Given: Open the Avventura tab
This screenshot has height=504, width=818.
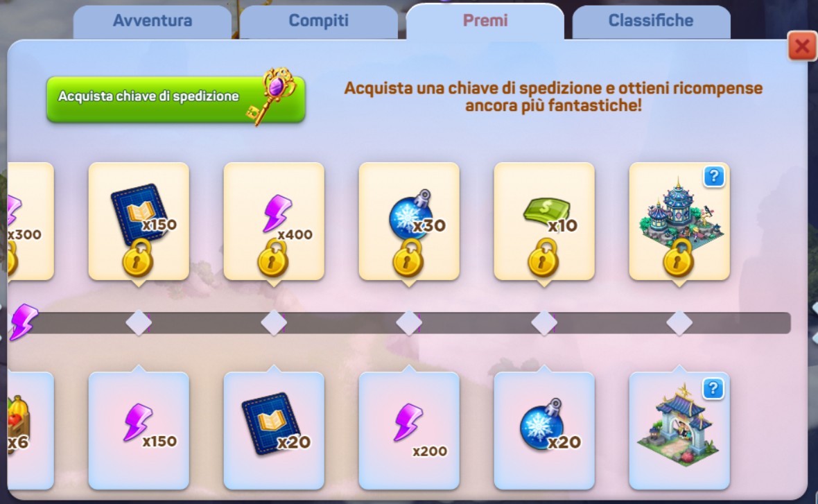Looking at the screenshot, I should point(153,22).
